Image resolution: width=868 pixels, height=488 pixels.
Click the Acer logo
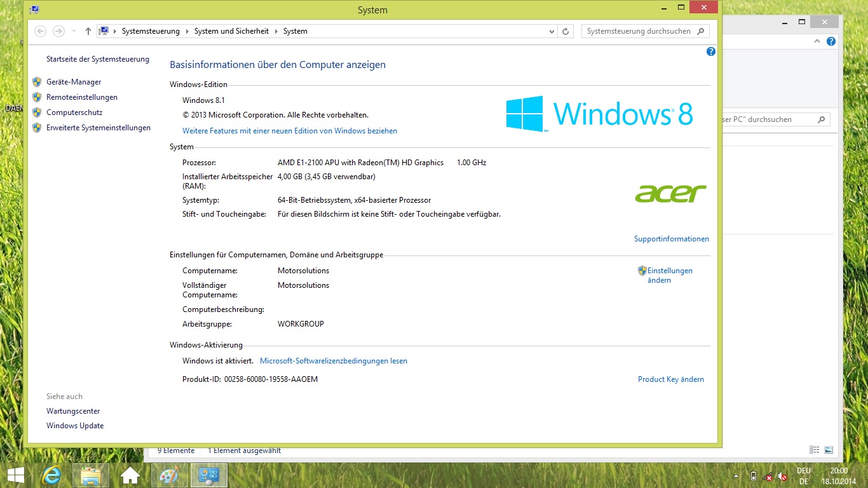[671, 193]
